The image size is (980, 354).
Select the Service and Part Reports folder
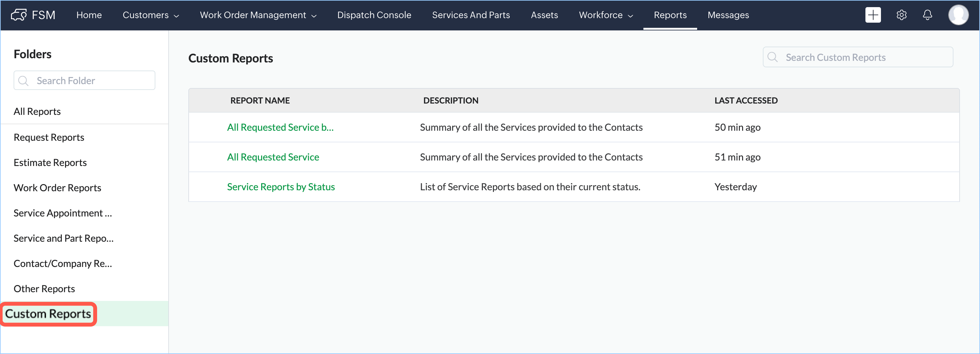[63, 238]
